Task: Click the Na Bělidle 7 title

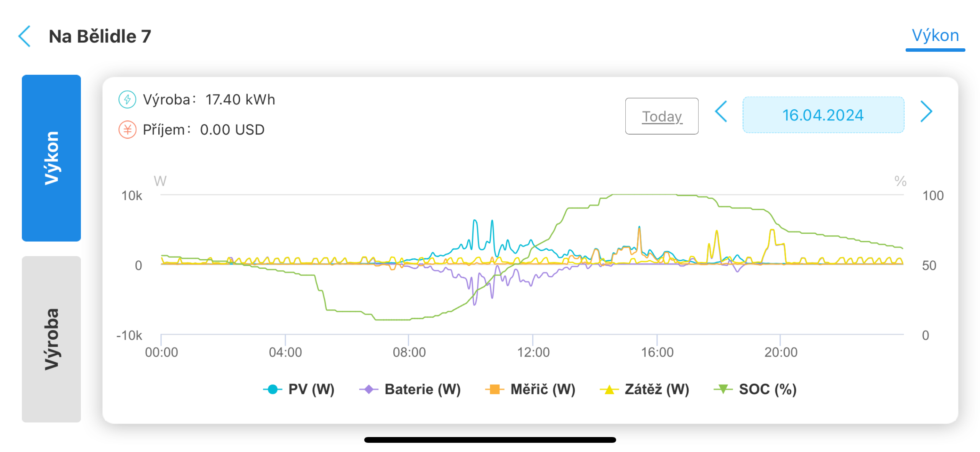Action: click(100, 36)
